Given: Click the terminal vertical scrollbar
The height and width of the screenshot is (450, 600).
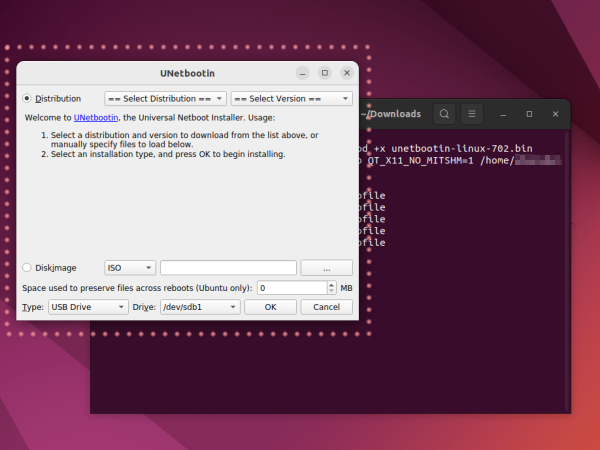Looking at the screenshot, I should [567, 271].
